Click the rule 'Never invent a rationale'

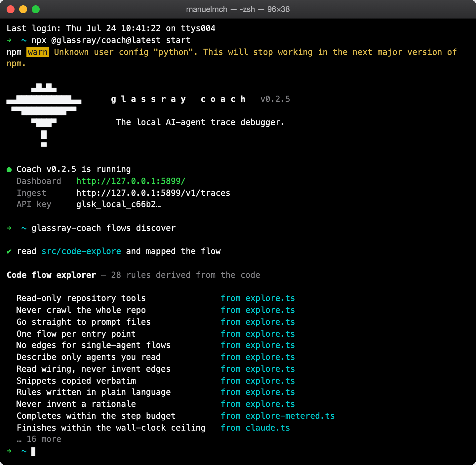point(76,404)
